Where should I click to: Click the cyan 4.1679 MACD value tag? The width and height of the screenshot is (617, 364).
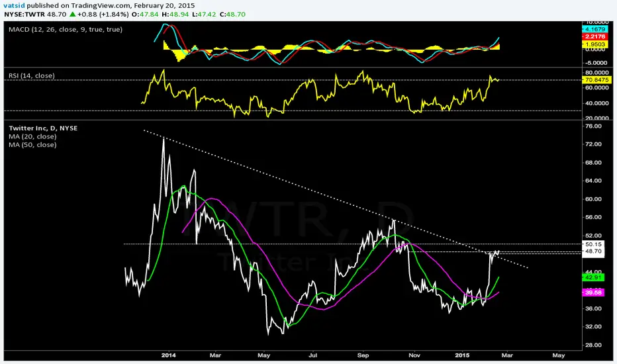tap(595, 29)
